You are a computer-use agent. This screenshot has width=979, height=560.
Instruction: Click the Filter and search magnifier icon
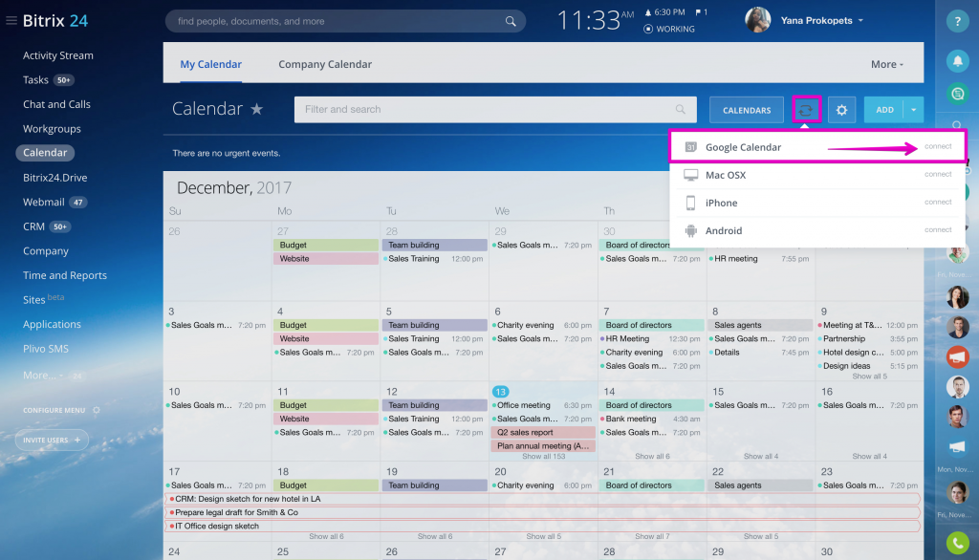pyautogui.click(x=681, y=109)
